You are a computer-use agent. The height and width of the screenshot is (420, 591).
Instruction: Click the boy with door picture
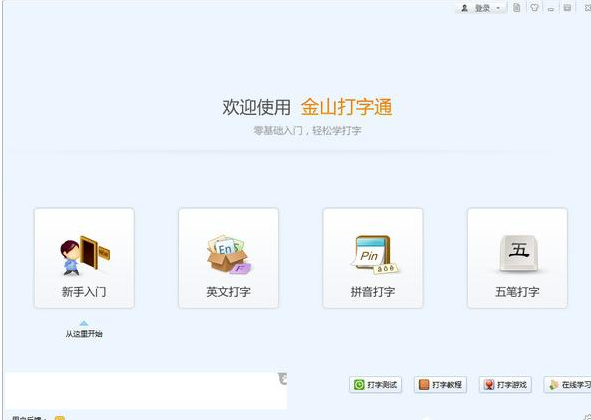(85, 255)
